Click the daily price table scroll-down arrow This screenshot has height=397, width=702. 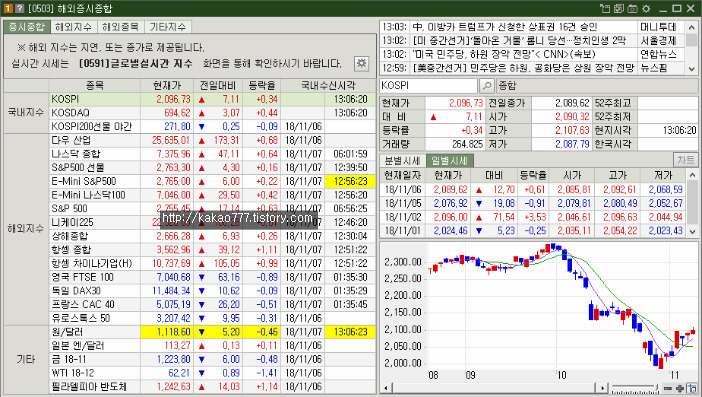pyautogui.click(x=692, y=231)
